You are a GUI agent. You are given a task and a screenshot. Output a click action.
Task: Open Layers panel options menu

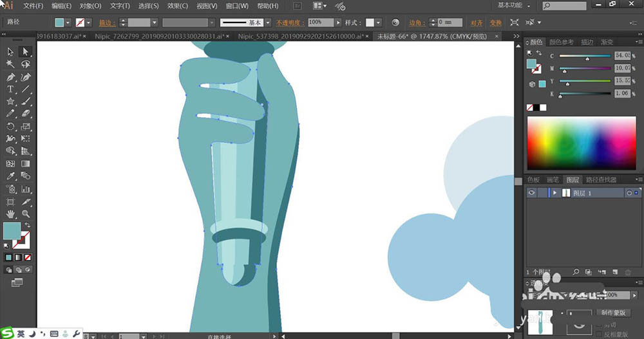[x=639, y=179]
